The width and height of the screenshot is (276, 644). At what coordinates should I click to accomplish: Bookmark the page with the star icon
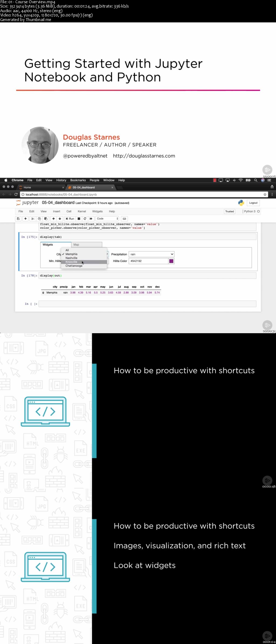coord(265,194)
